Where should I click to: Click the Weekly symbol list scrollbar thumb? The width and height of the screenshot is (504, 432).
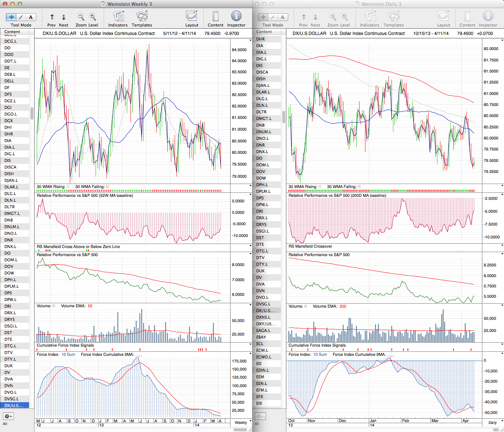click(x=32, y=113)
